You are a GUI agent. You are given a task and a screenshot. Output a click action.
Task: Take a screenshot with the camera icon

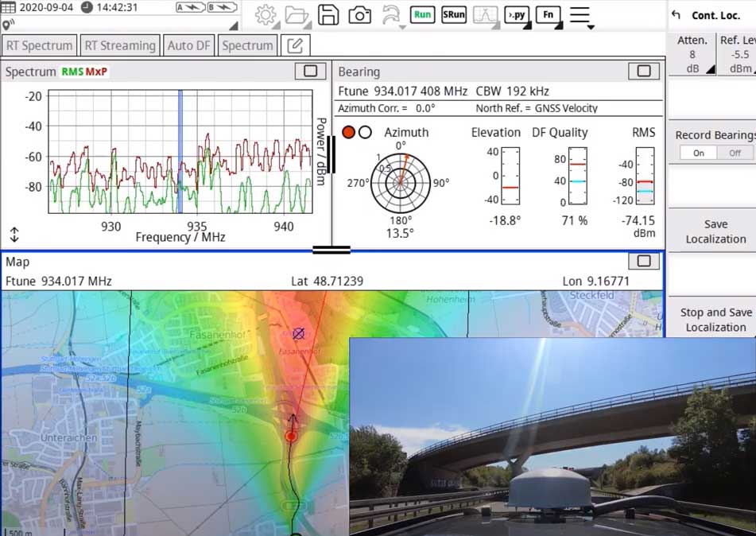[x=359, y=15]
